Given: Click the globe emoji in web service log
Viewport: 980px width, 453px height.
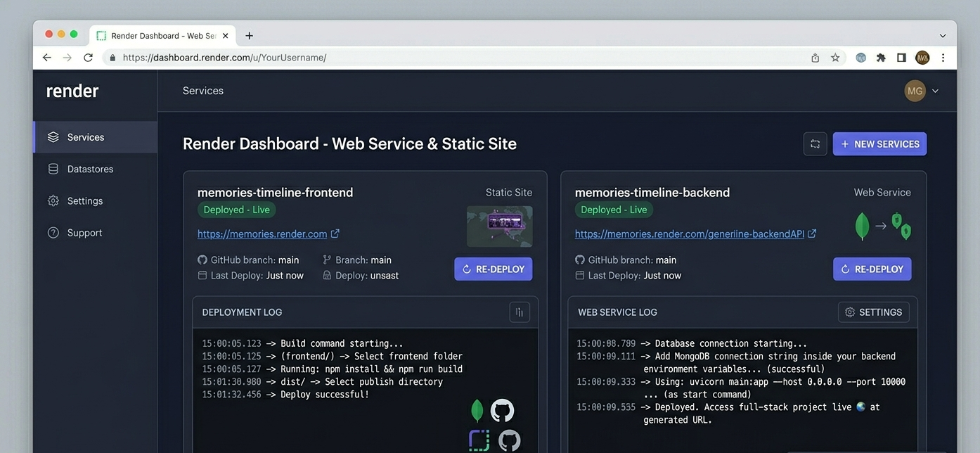Looking at the screenshot, I should click(860, 407).
